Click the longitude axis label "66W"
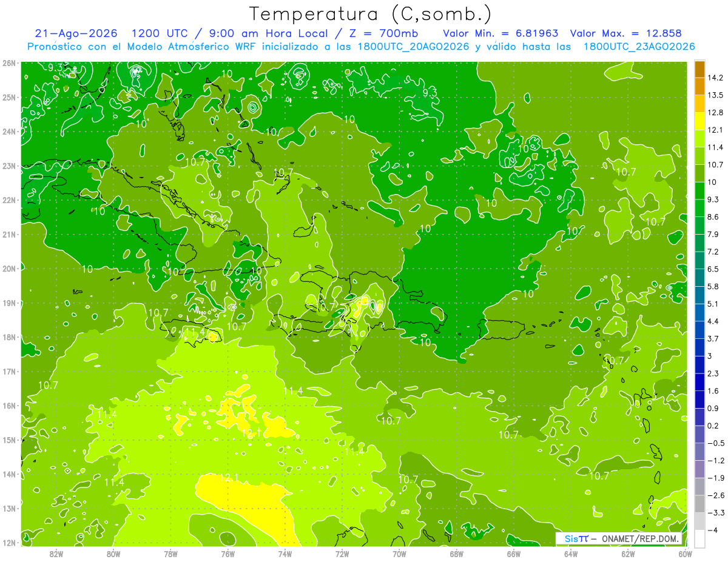728x562 pixels. click(x=513, y=554)
